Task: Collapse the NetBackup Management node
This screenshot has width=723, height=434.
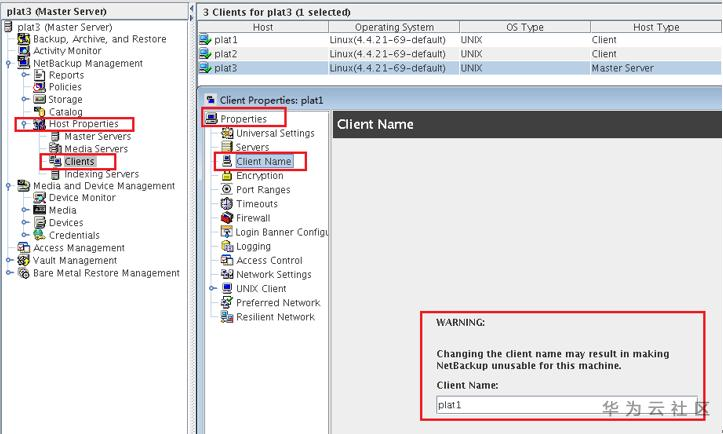Action: point(8,63)
